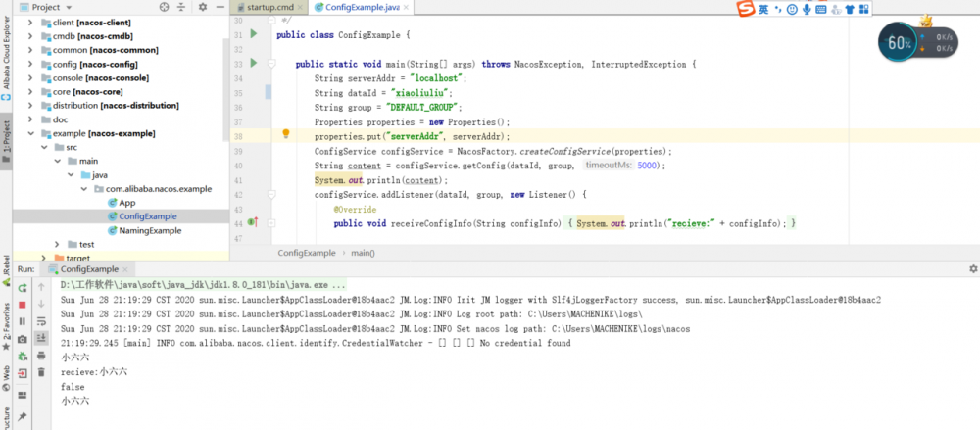Run main method from gutter arrow

pos(254,63)
